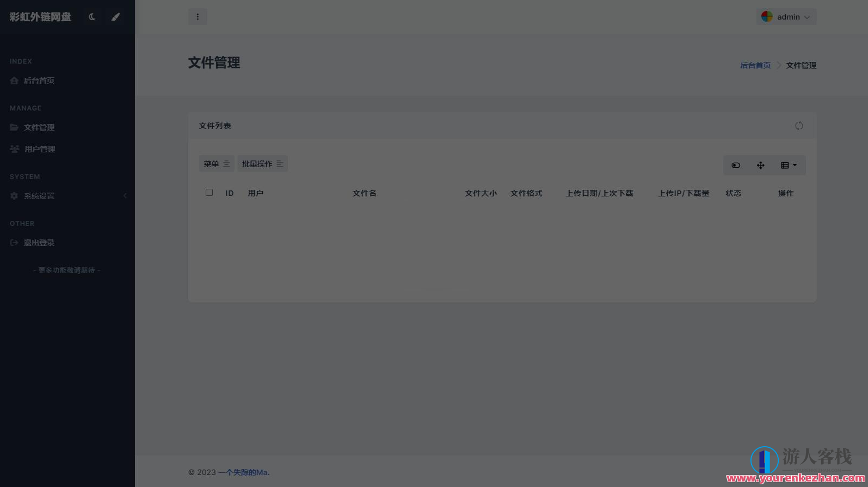Click the home icon beside 后台首页
Screen dimensions: 868x487
click(x=14, y=81)
